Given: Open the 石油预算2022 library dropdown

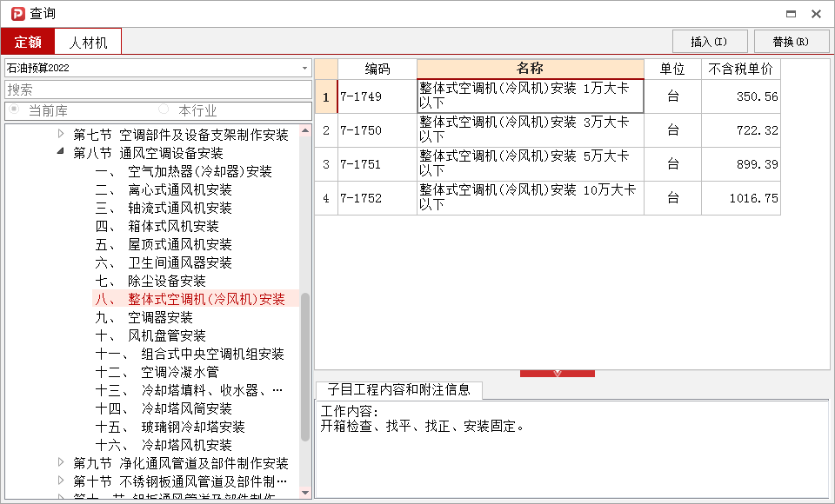Looking at the screenshot, I should (304, 68).
